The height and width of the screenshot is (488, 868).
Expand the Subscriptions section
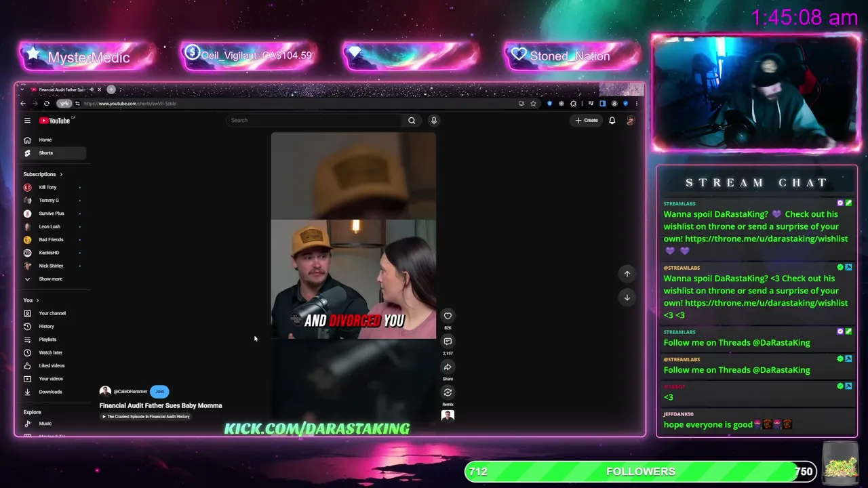(43, 174)
